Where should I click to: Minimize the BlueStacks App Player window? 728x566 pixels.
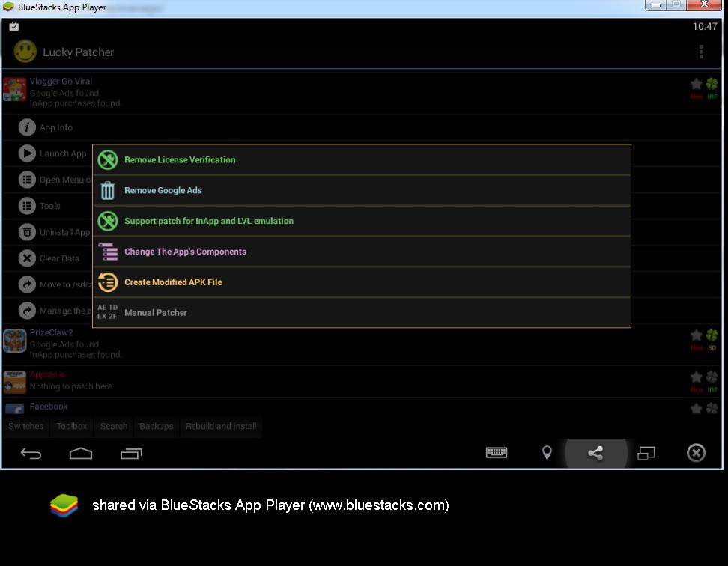[655, 5]
